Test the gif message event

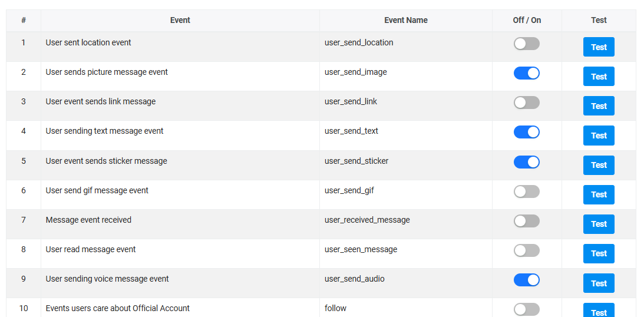coord(599,194)
